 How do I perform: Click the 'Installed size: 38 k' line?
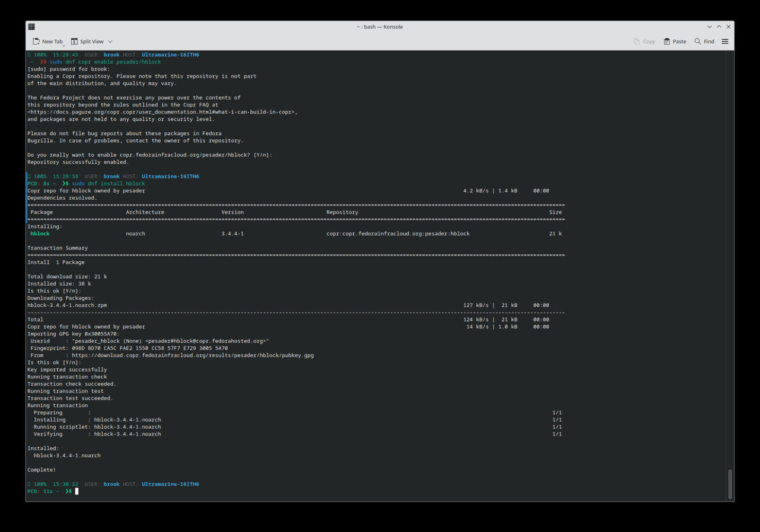point(59,283)
